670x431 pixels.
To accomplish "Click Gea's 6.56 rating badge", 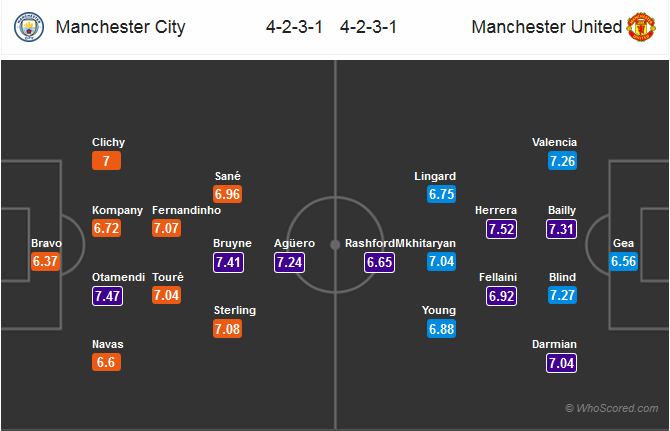I will (x=624, y=263).
